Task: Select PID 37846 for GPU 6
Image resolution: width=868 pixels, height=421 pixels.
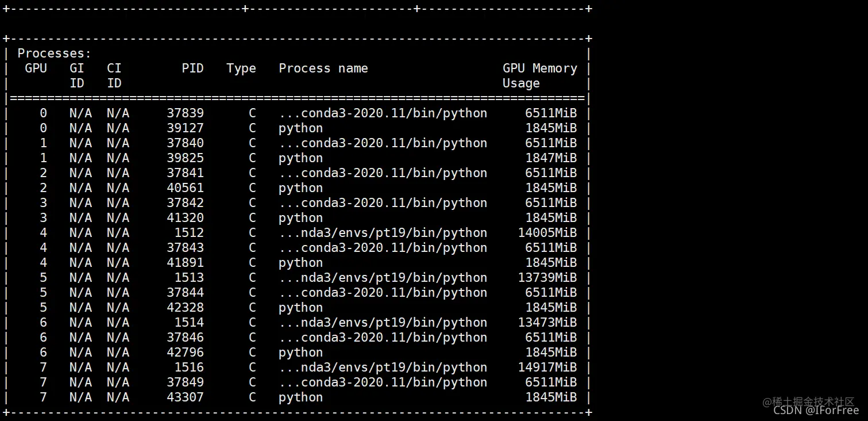Action: point(185,338)
